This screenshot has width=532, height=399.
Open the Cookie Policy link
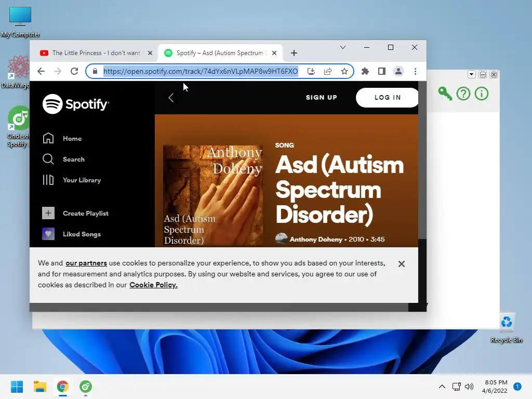click(x=153, y=285)
